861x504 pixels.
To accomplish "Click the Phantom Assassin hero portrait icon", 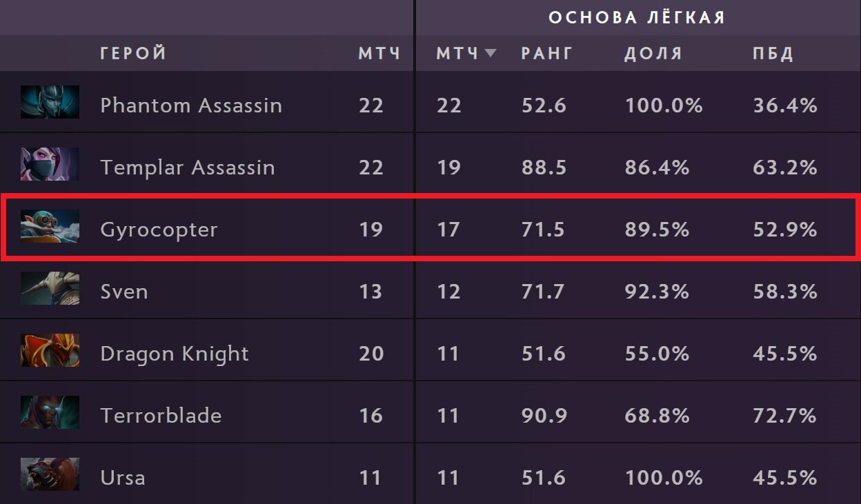I will click(x=50, y=102).
